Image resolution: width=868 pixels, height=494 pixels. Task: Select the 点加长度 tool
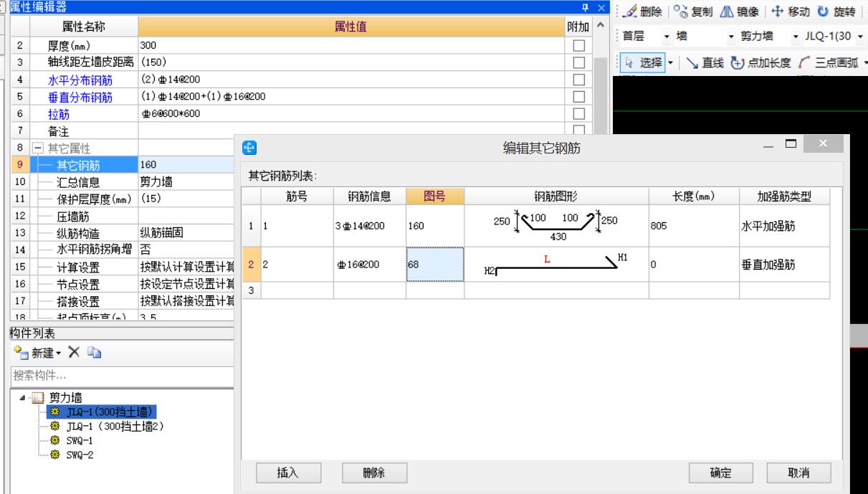[x=760, y=62]
